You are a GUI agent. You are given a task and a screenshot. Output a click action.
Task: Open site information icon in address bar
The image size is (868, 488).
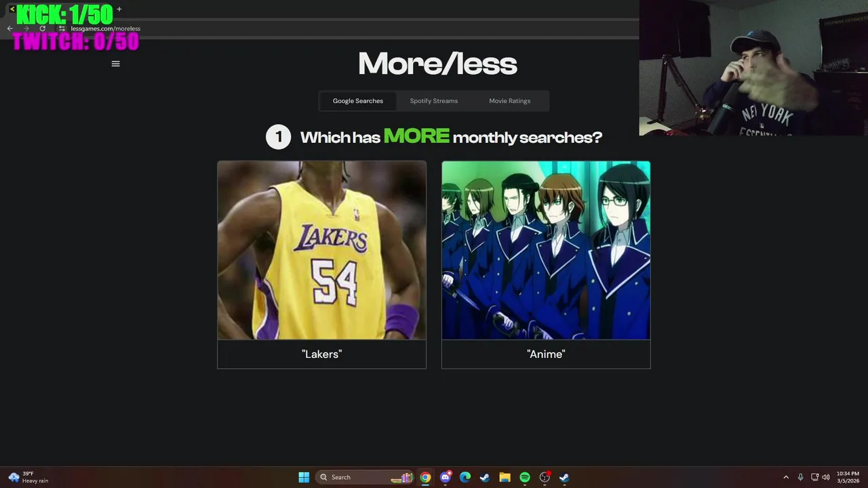(62, 28)
